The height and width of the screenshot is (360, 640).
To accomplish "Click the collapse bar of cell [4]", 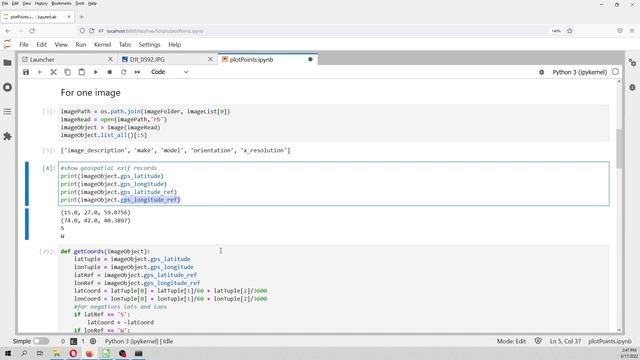I will point(27,184).
